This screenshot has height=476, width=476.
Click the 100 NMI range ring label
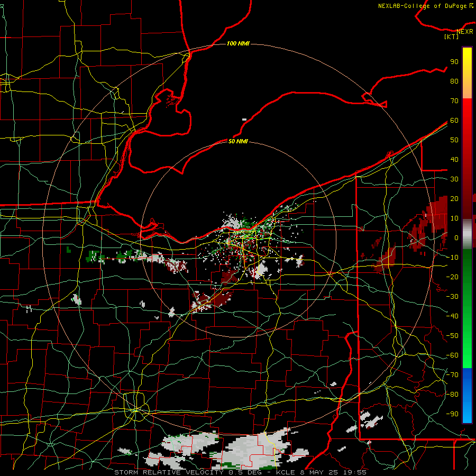(238, 44)
